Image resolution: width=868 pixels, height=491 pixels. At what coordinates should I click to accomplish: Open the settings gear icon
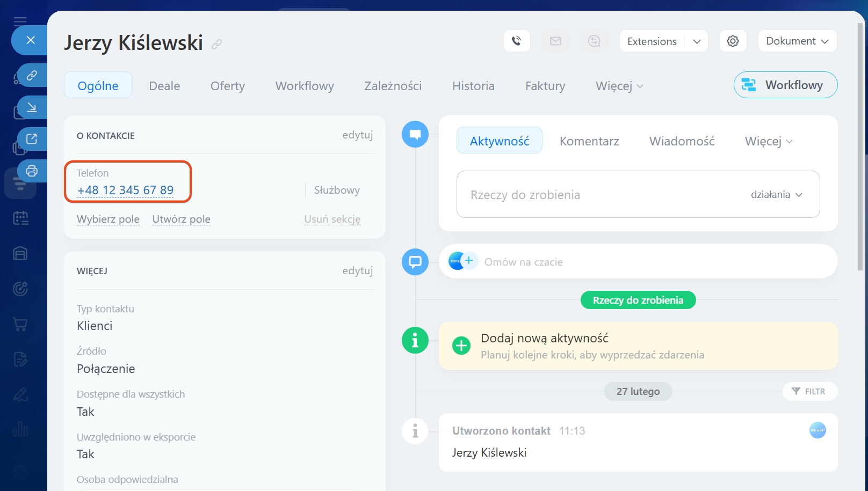tap(733, 41)
